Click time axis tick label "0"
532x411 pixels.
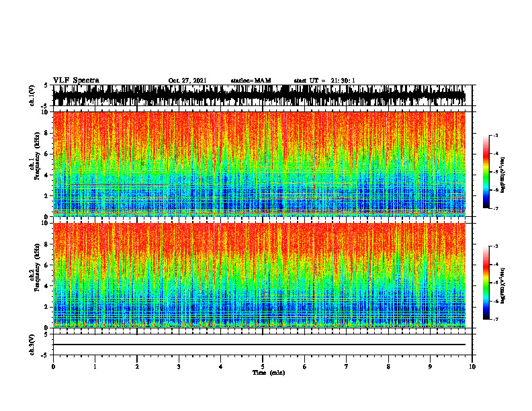(x=53, y=367)
